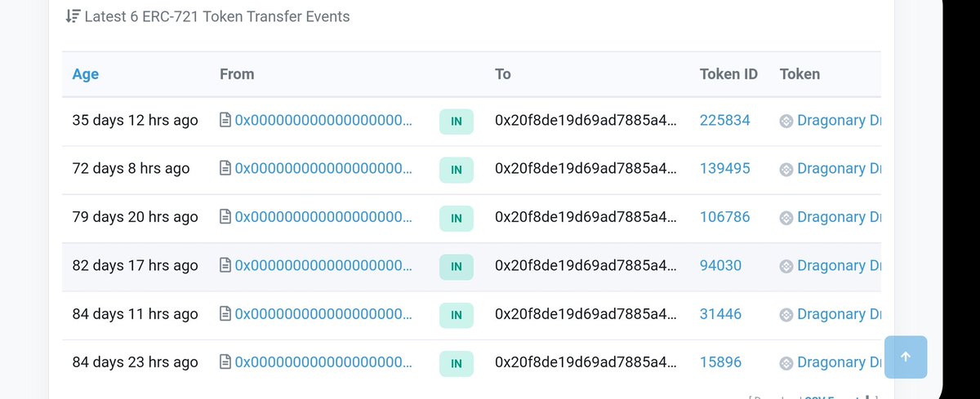Image resolution: width=980 pixels, height=399 pixels.
Task: Click the token logo icon in 106786 row
Action: coord(786,218)
